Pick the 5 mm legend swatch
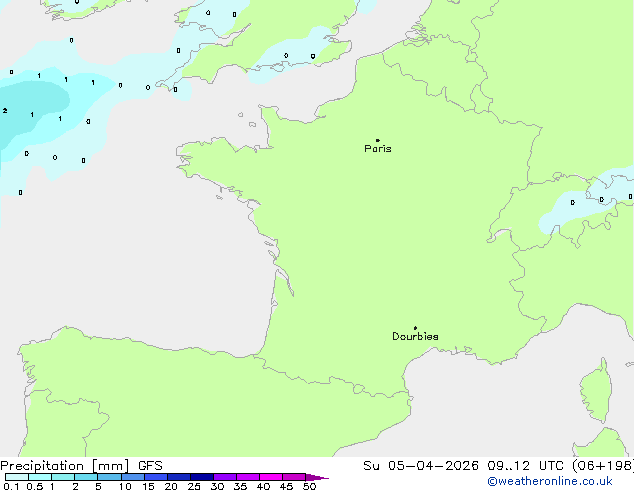This screenshot has height=490, width=634. point(109,477)
